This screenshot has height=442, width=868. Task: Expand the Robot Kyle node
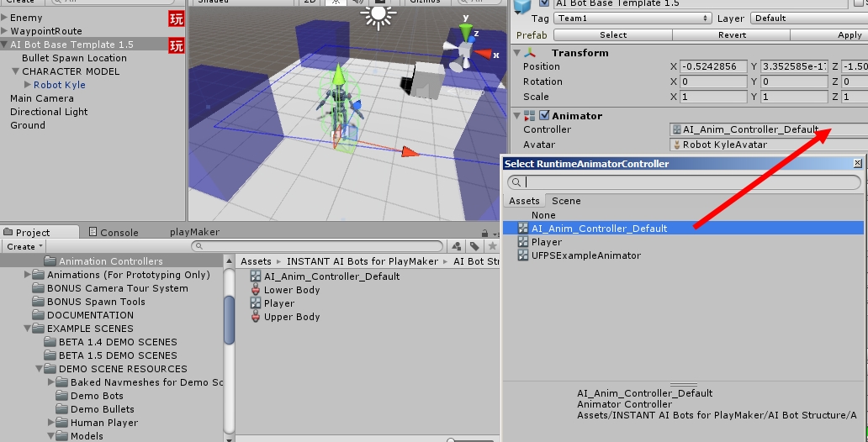coord(27,85)
